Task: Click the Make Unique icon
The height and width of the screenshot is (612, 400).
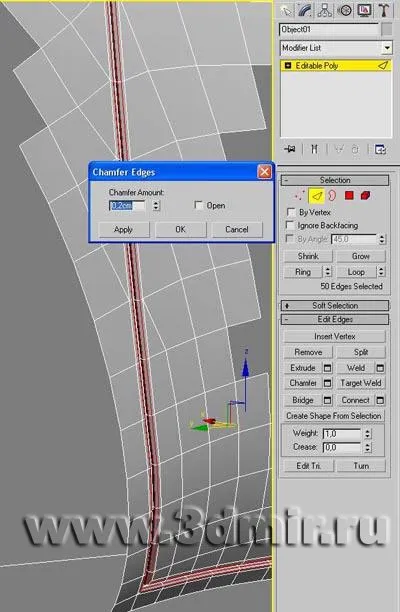Action: 338,149
